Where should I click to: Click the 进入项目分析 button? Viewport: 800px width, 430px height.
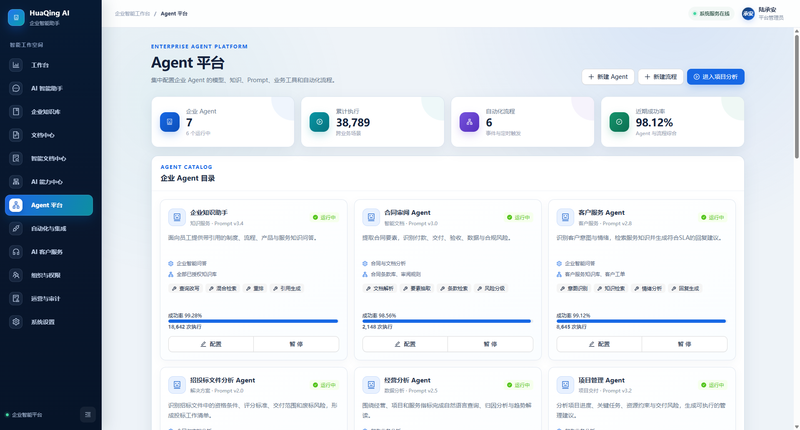point(715,77)
